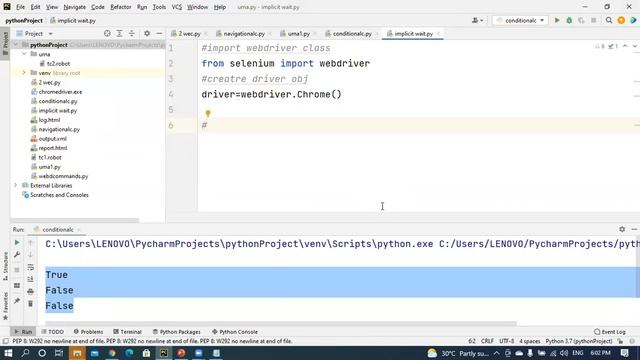This screenshot has height=360, width=640.
Task: Pin tab icon in Run panel
Action: (17, 301)
